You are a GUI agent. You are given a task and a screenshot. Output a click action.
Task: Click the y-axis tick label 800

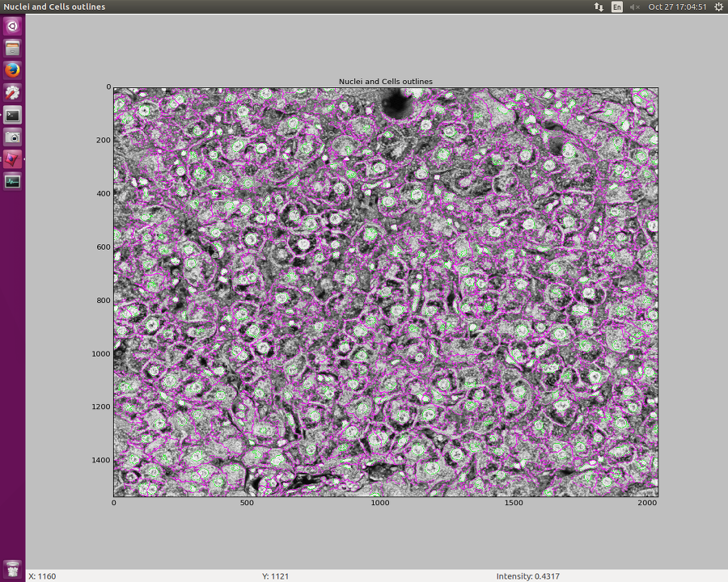[104, 300]
